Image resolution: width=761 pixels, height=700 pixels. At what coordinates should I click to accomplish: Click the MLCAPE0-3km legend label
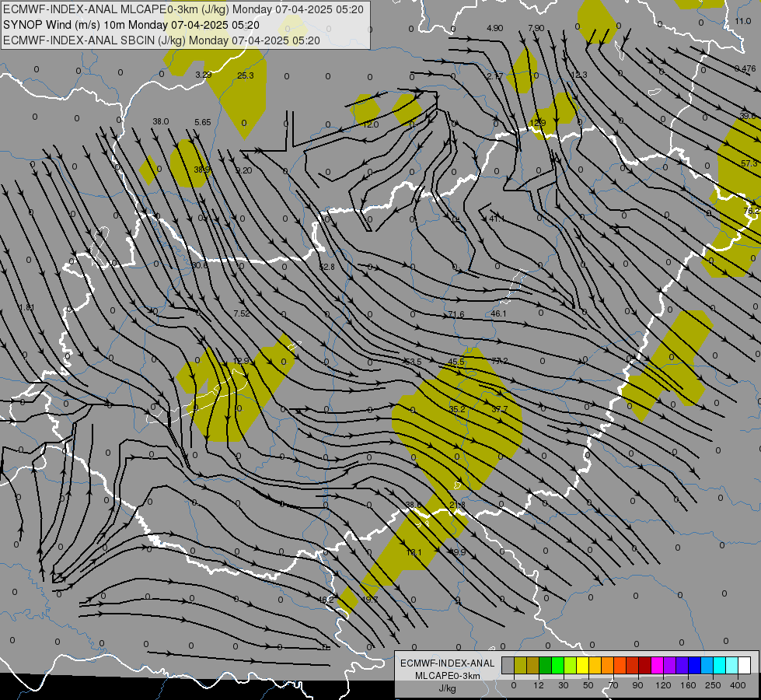pos(448,676)
